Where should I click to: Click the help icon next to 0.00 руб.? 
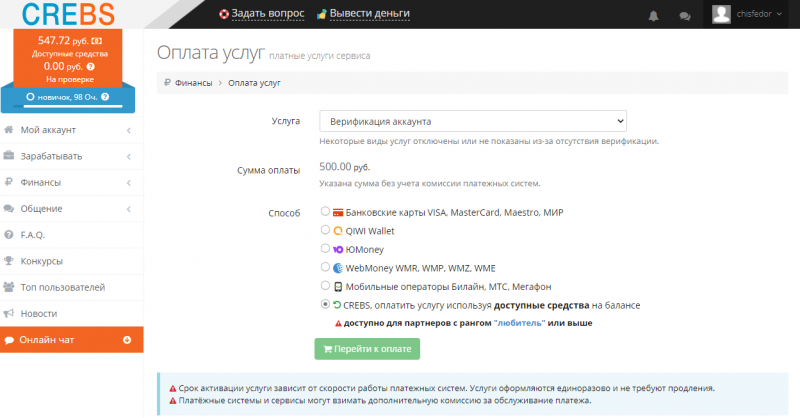coord(90,67)
